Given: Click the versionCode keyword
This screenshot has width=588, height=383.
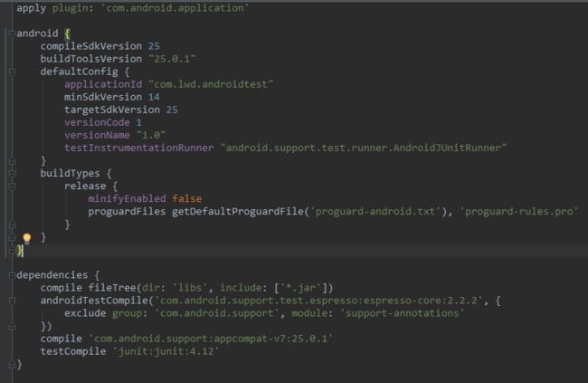Looking at the screenshot, I should [x=97, y=123].
